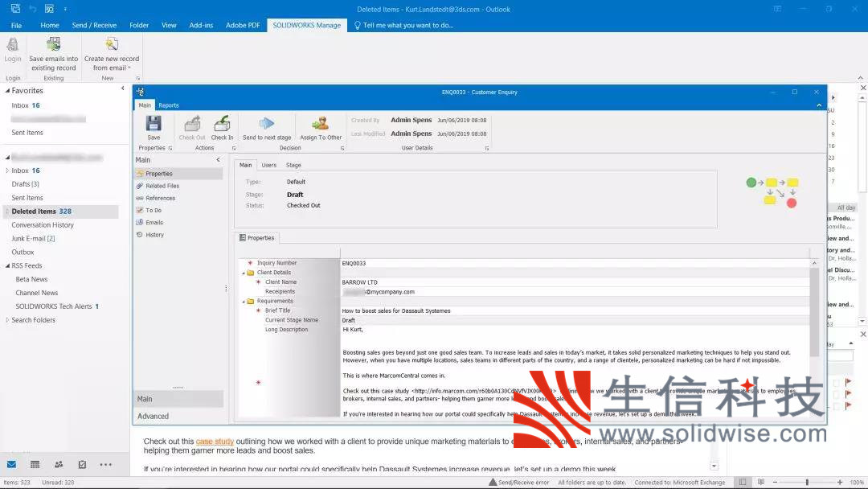
Task: Click the reading view icon in status bar
Action: coord(761,483)
